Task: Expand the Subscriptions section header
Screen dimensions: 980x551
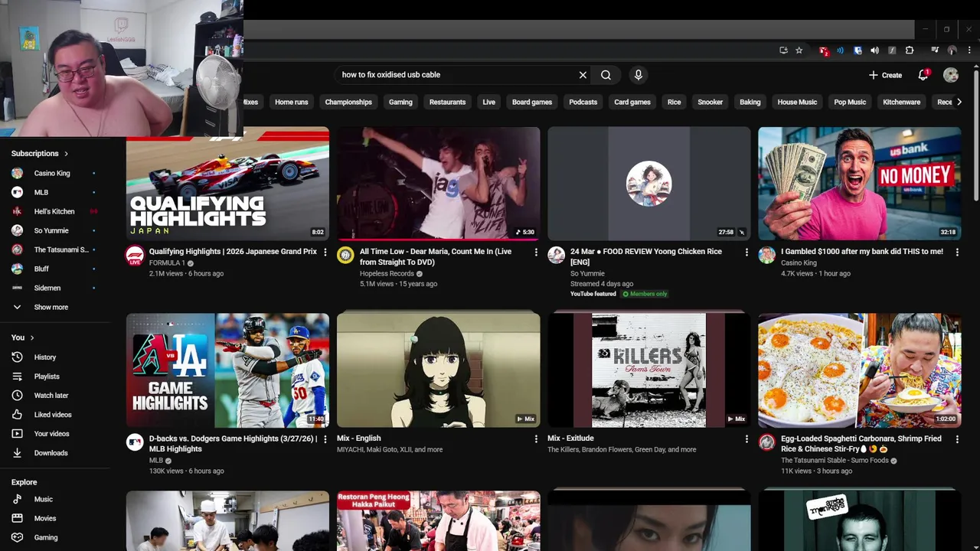Action: (40, 153)
